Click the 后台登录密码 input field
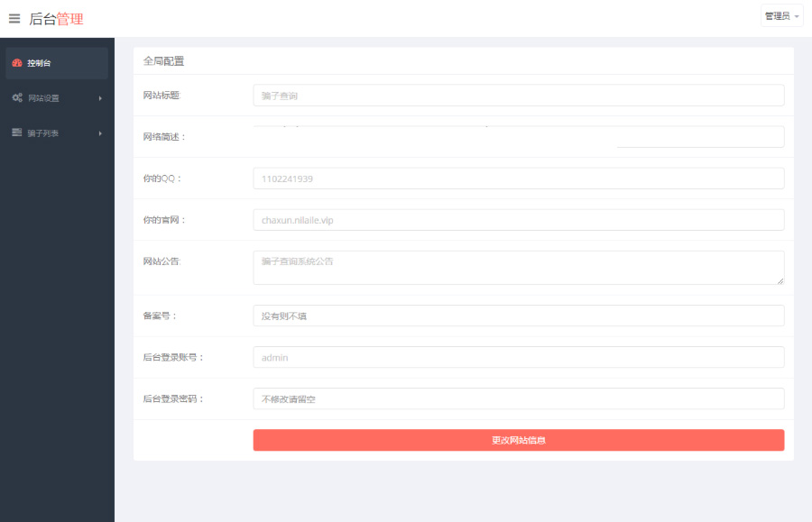The width and height of the screenshot is (812, 522). click(518, 398)
